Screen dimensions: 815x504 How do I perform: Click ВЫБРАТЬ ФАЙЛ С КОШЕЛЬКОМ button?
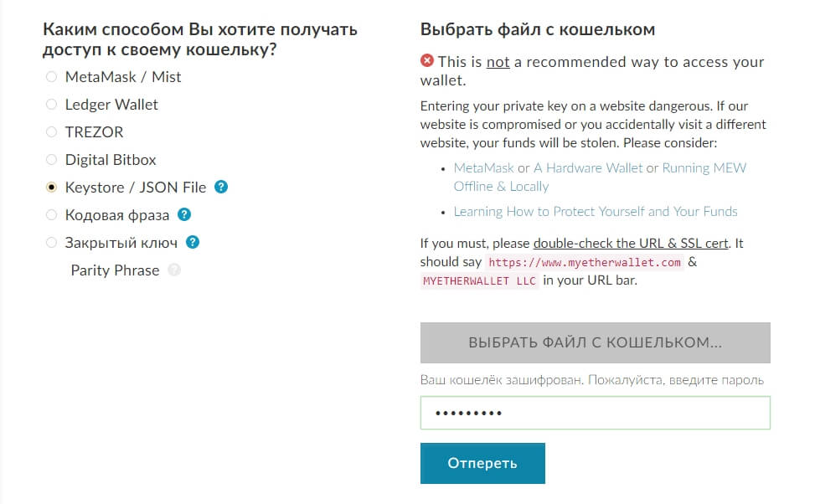[596, 343]
